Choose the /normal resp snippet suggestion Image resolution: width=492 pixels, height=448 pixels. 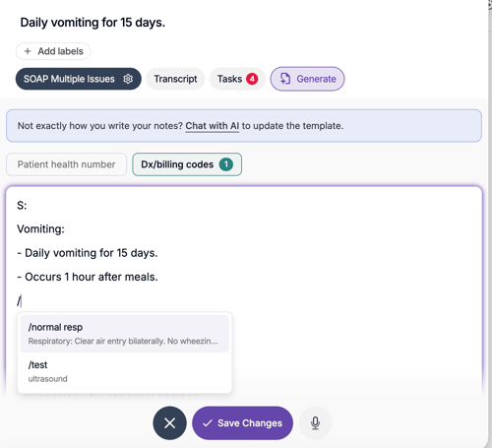tap(125, 334)
